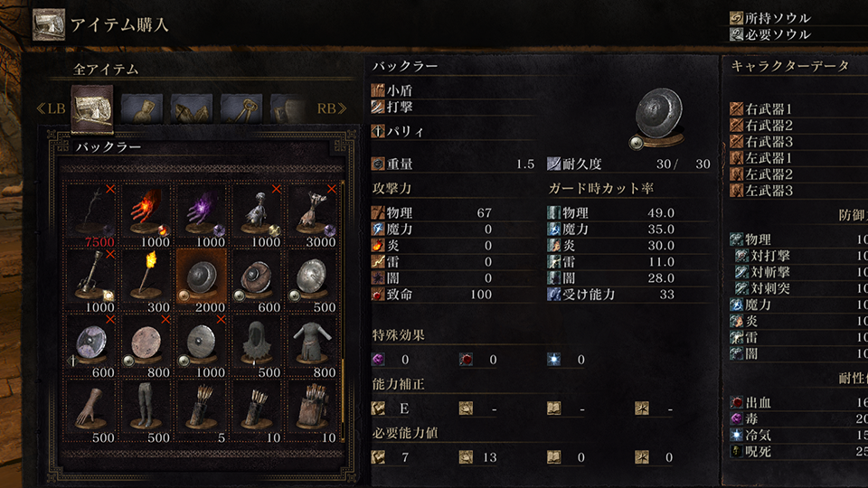
Task: Click the Buckler preview image
Action: point(657,118)
